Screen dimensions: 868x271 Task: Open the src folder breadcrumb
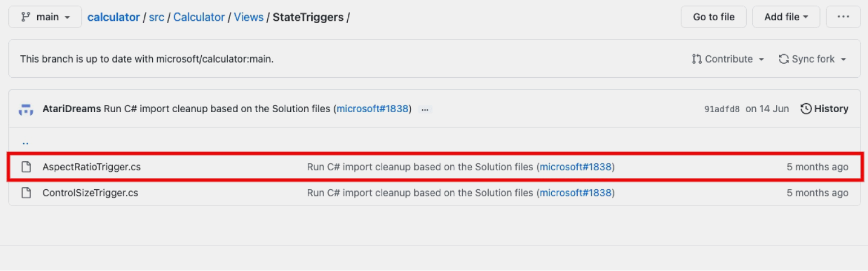click(157, 17)
